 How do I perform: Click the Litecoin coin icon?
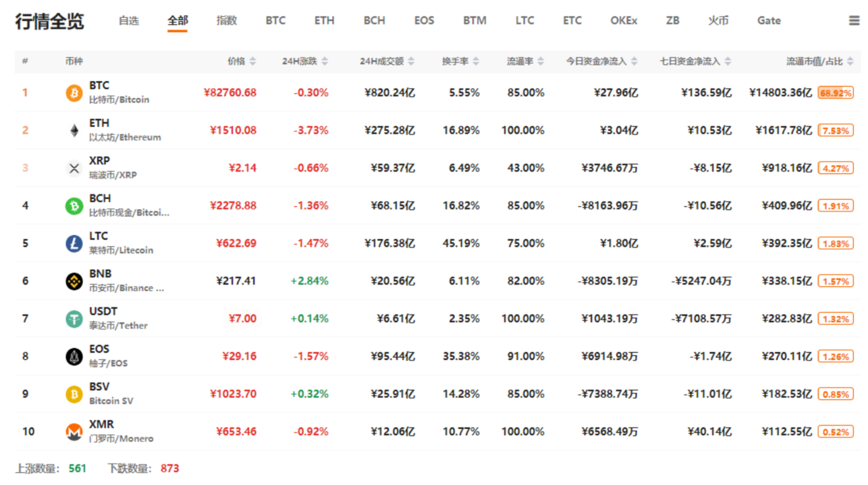point(74,243)
